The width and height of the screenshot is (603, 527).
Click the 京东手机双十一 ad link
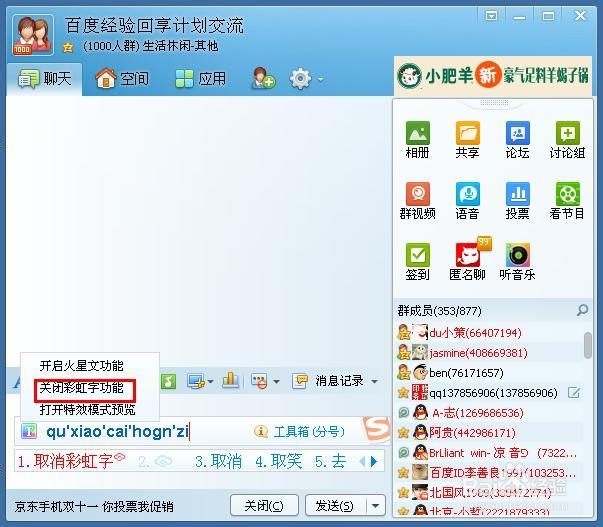pyautogui.click(x=94, y=507)
